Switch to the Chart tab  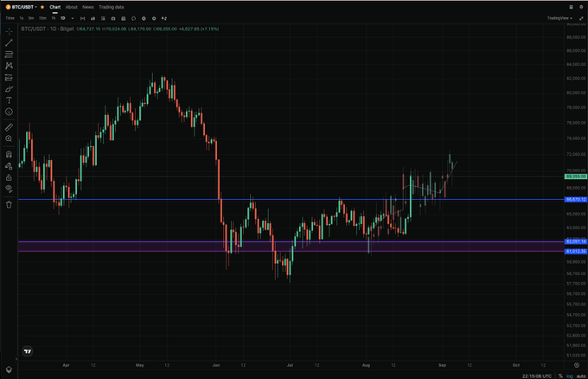55,7
